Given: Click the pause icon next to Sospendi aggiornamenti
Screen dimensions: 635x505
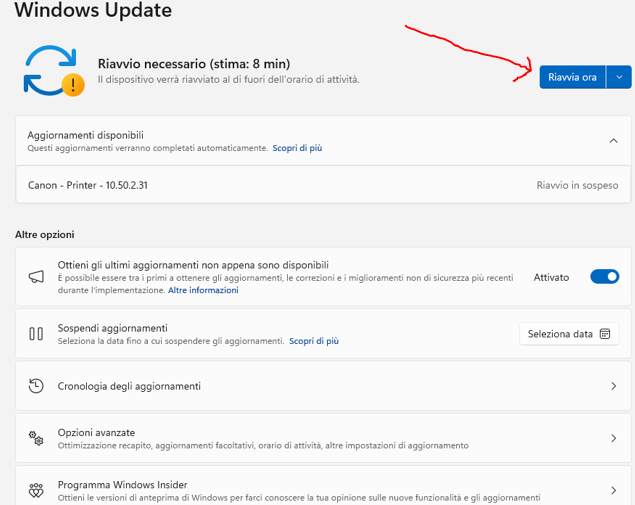Looking at the screenshot, I should (36, 334).
